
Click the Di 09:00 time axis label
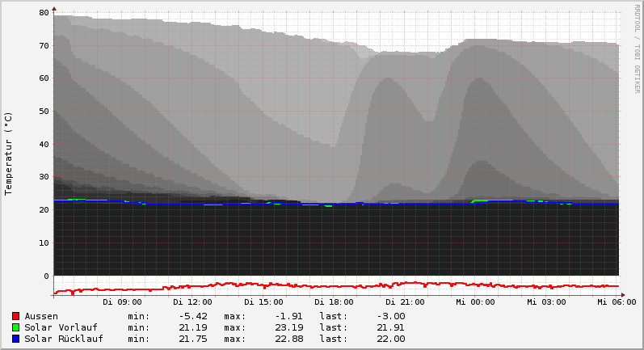pyautogui.click(x=122, y=302)
